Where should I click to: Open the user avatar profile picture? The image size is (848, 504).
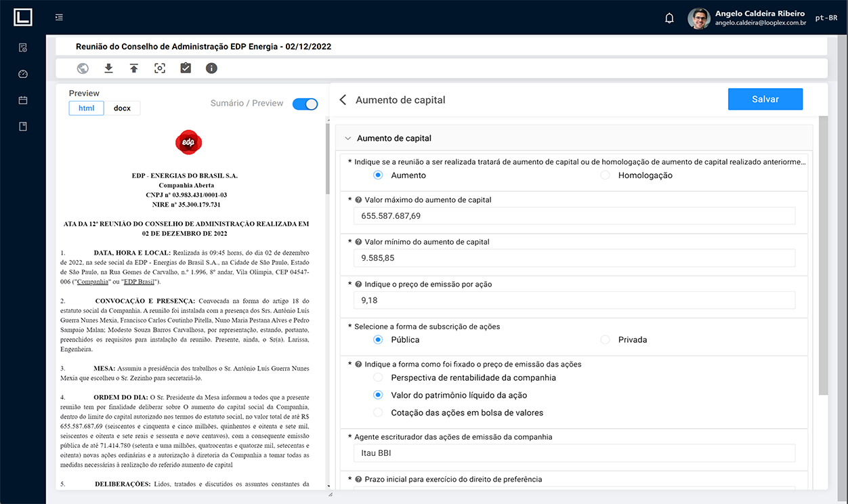click(x=699, y=18)
